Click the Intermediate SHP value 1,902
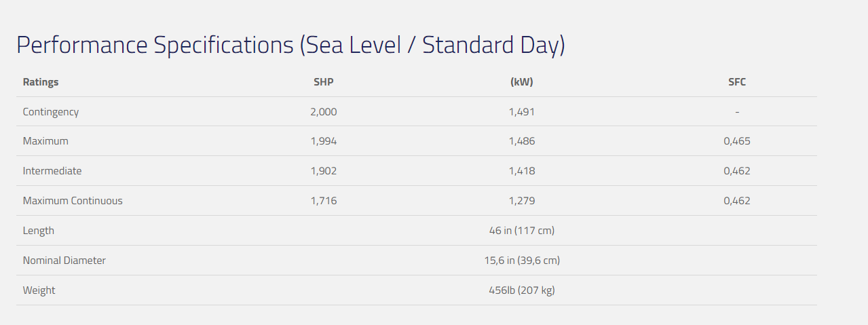The height and width of the screenshot is (325, 868). pyautogui.click(x=324, y=171)
